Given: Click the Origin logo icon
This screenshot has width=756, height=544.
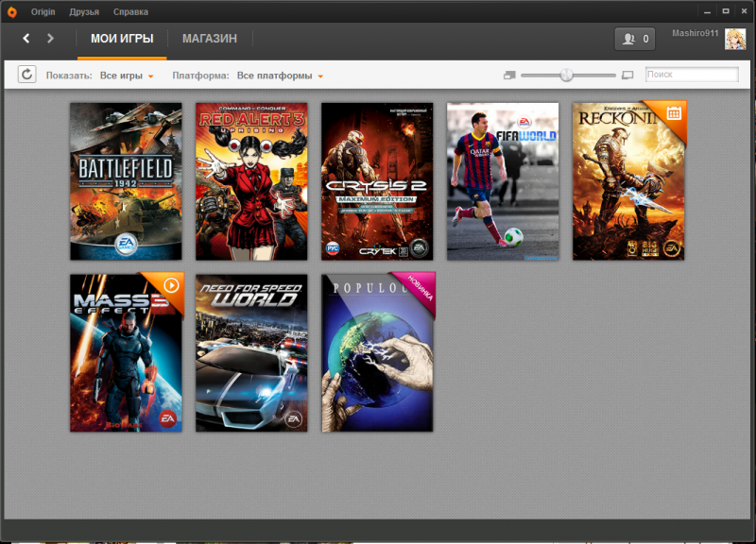Looking at the screenshot, I should (x=12, y=11).
